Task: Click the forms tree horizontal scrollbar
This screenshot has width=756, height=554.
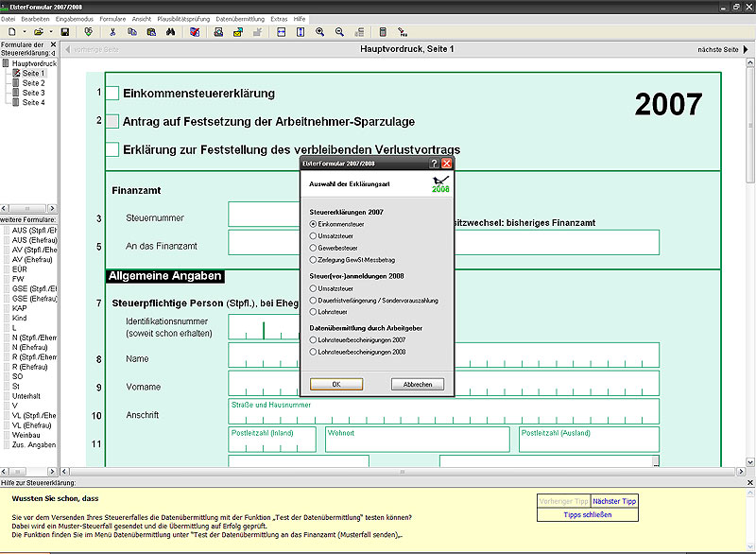Action: click(x=28, y=208)
